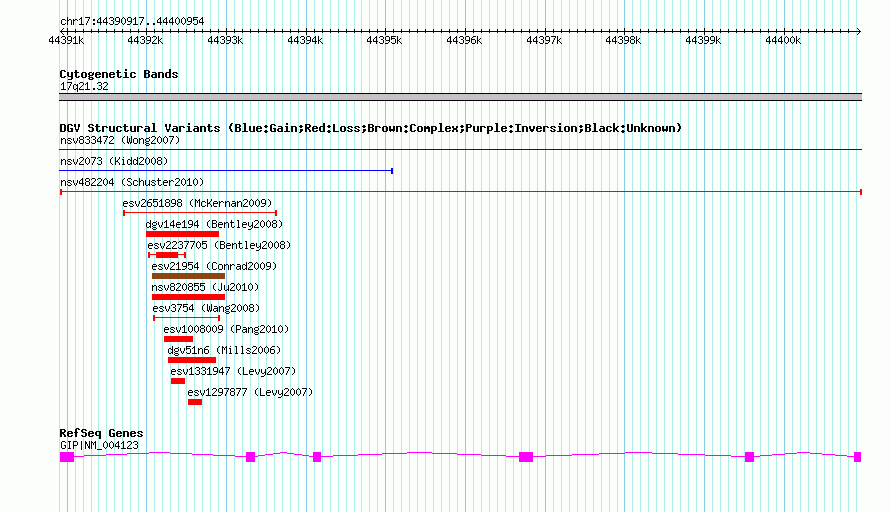This screenshot has height=512, width=890.
Task: Select the nsv2073 (Kidd2008) blue gain line
Action: (226, 171)
